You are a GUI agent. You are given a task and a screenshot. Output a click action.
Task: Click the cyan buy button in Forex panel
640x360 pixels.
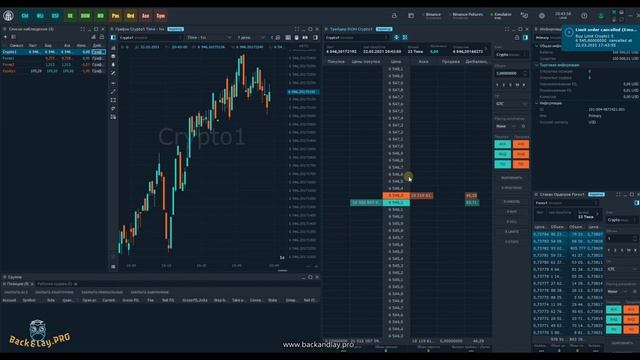pyautogui.click(x=613, y=310)
